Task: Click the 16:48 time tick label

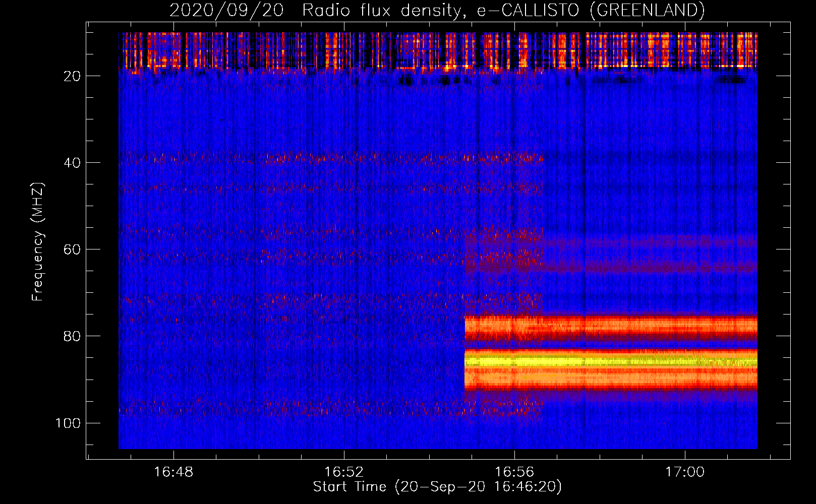Action: 173,472
